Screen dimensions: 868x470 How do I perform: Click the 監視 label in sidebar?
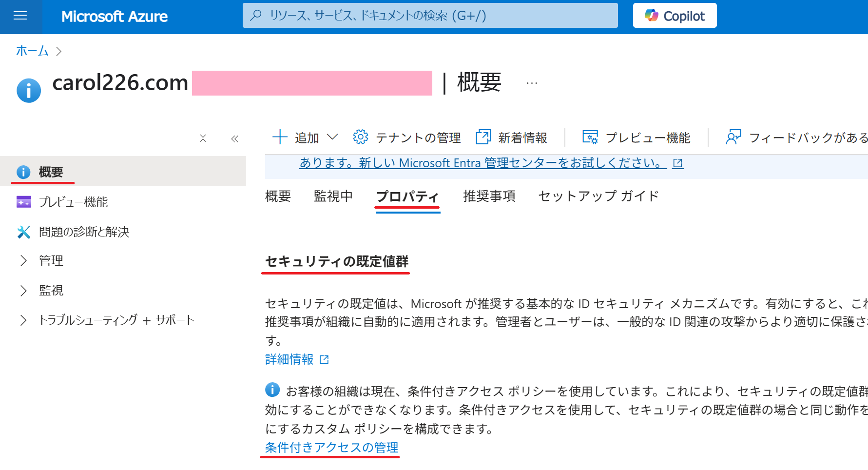point(51,291)
